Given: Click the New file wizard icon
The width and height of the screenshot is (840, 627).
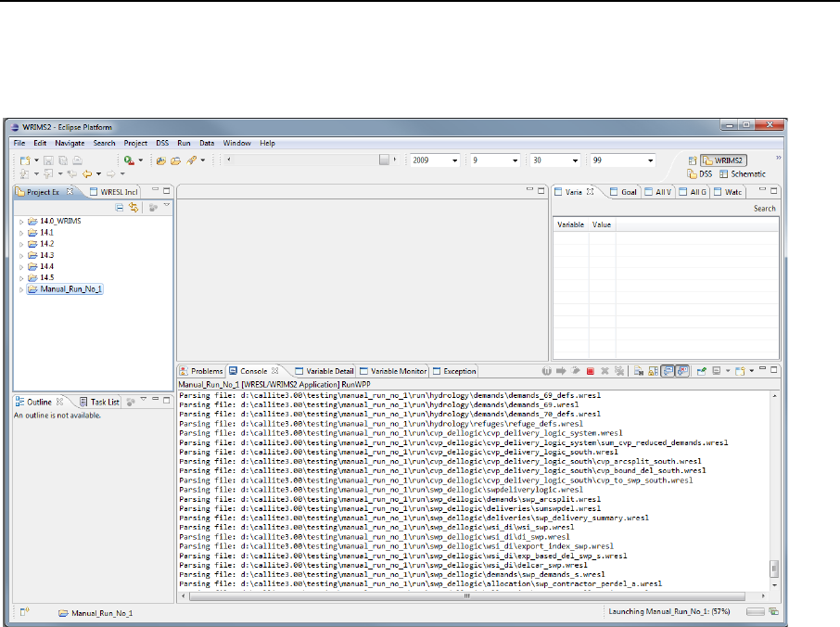Looking at the screenshot, I should 25,160.
